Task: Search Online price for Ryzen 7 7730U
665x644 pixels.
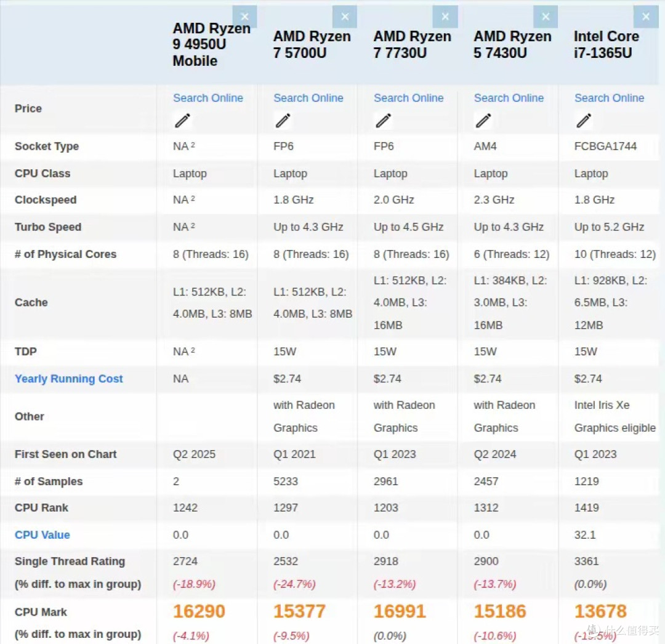Action: click(408, 98)
